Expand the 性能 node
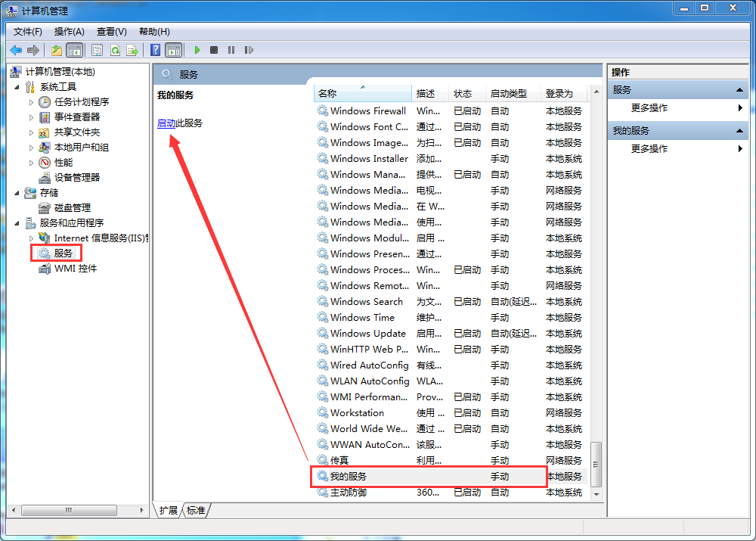Screen dimensions: 756x541 [x=31, y=163]
